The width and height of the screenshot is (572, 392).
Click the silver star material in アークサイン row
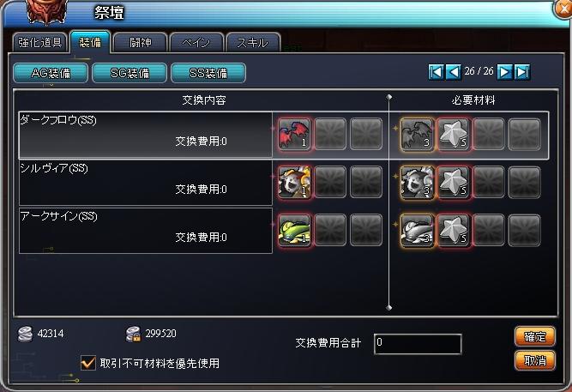(x=453, y=230)
